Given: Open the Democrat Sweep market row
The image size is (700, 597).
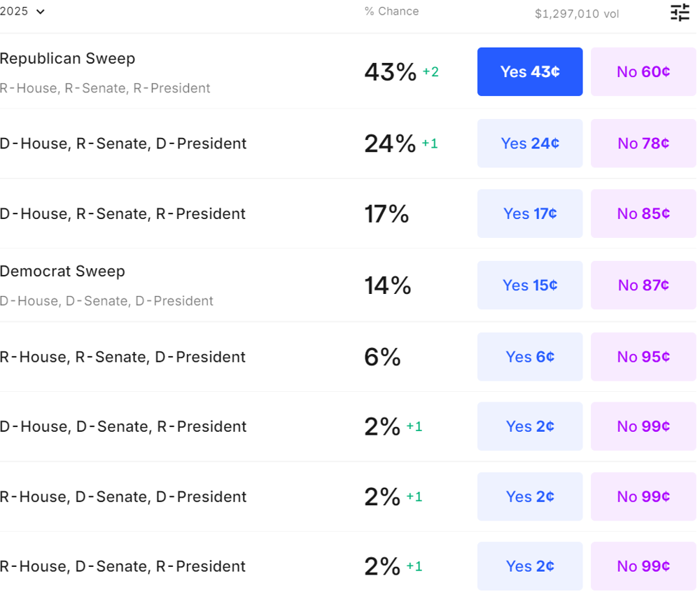Looking at the screenshot, I should 63,272.
